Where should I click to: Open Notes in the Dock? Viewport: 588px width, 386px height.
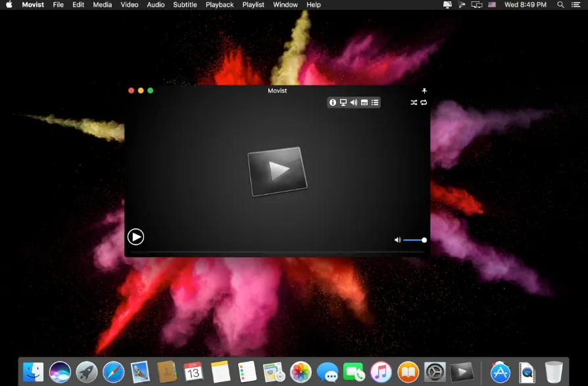tap(220, 372)
